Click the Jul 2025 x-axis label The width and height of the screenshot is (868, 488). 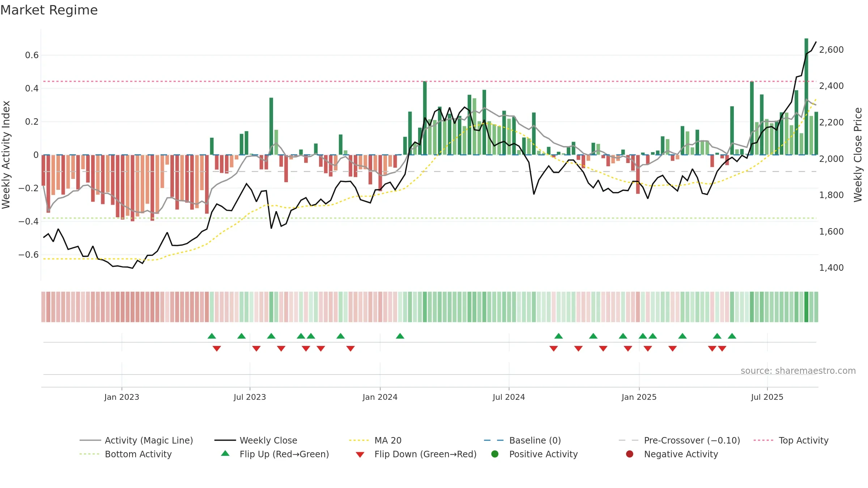tap(767, 397)
